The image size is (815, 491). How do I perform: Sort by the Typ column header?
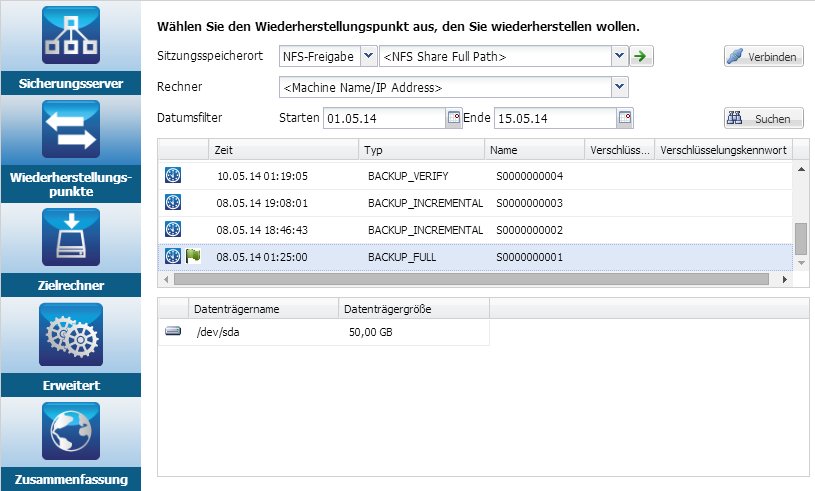pos(422,150)
